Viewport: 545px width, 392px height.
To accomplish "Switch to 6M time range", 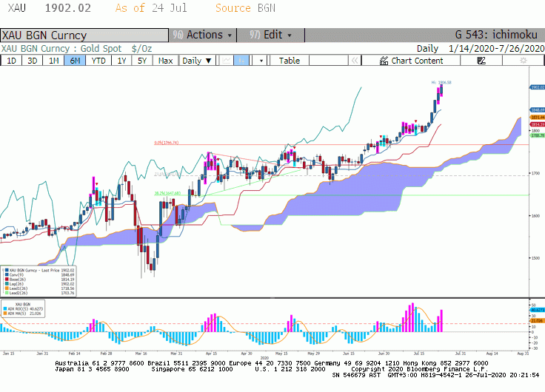I will tap(75, 61).
